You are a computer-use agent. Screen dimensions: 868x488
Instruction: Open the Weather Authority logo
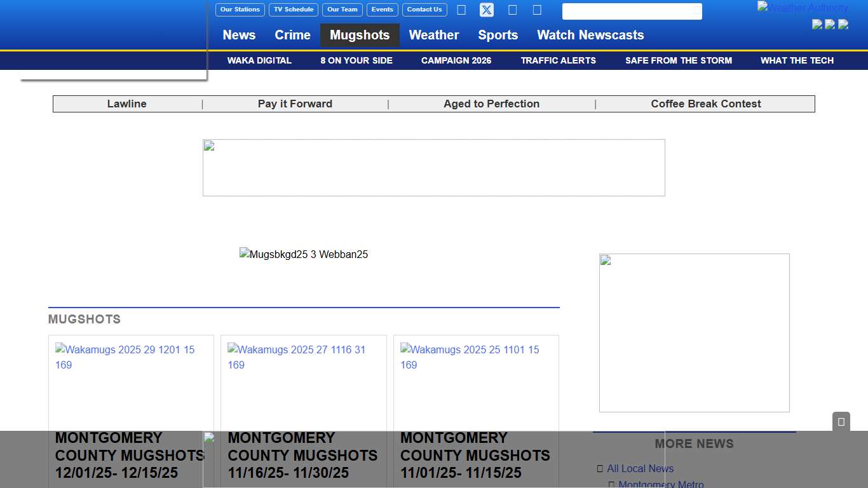pyautogui.click(x=803, y=8)
